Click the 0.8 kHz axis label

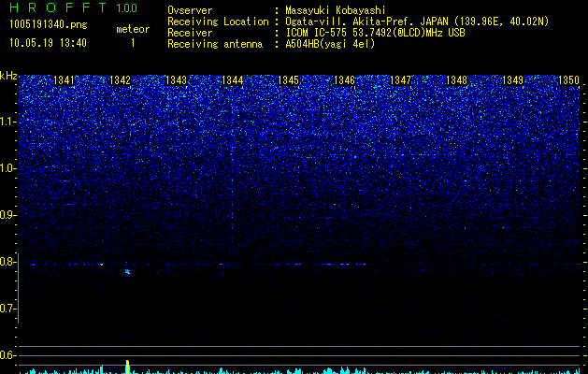point(7,262)
